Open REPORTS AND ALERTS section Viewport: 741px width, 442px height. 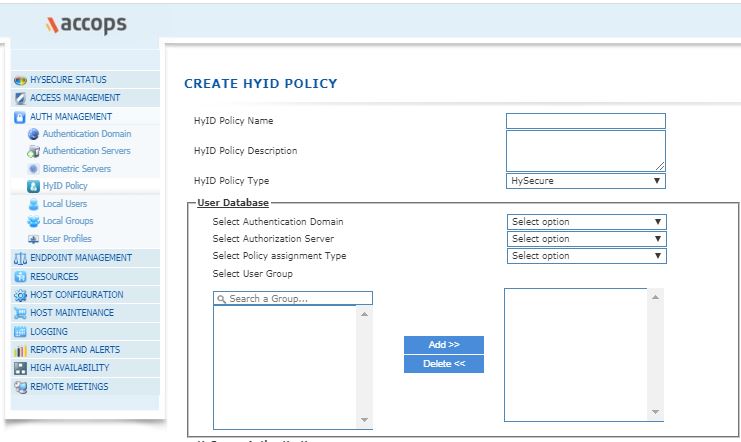pos(86,350)
